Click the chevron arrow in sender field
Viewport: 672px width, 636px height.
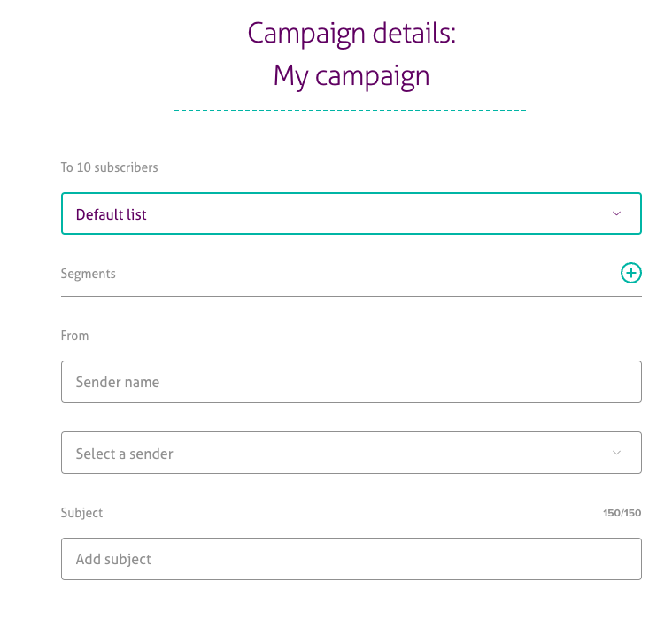click(x=617, y=453)
